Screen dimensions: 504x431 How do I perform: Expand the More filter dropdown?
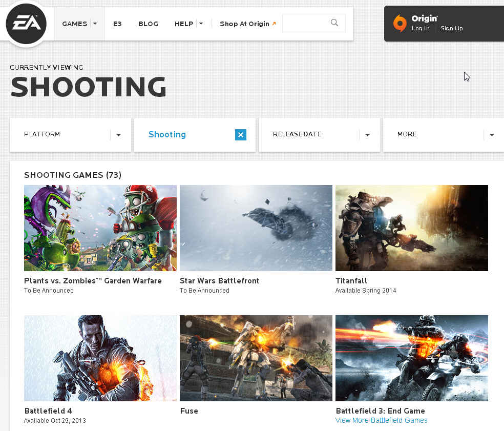coord(492,135)
